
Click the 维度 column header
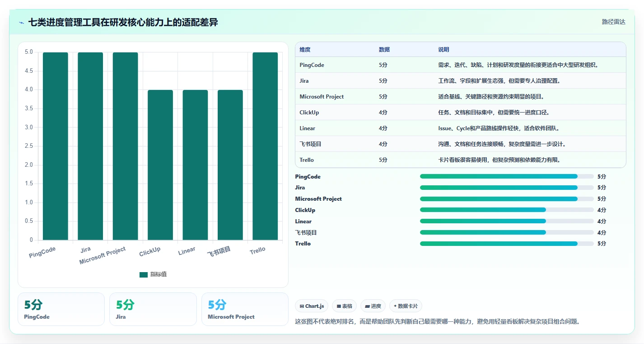[x=305, y=50]
